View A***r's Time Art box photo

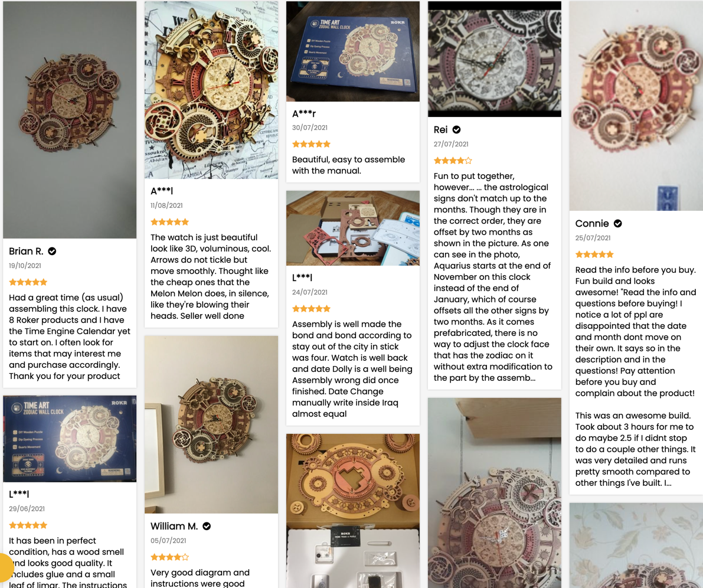[x=353, y=51]
